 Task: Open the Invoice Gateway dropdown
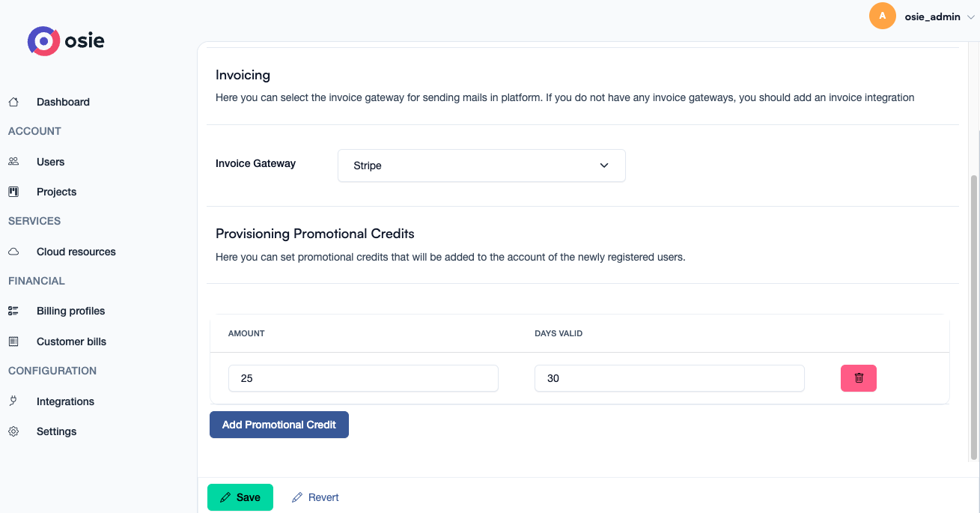pyautogui.click(x=481, y=166)
